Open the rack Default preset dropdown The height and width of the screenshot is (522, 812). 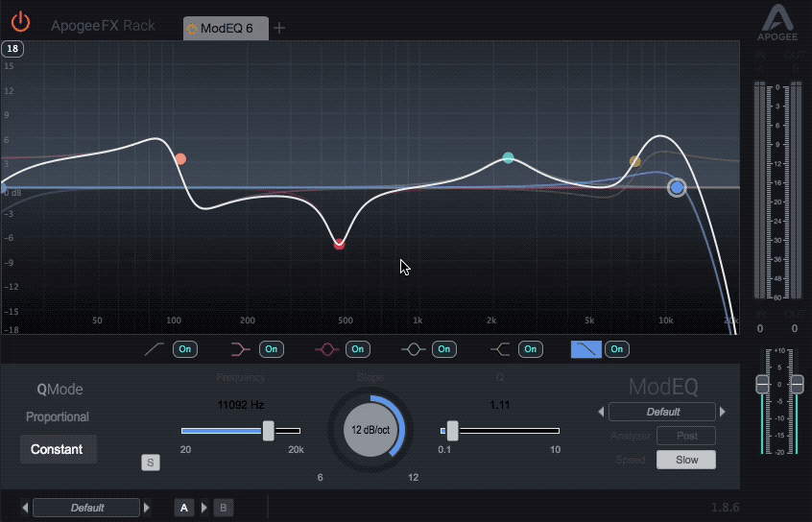[86, 508]
